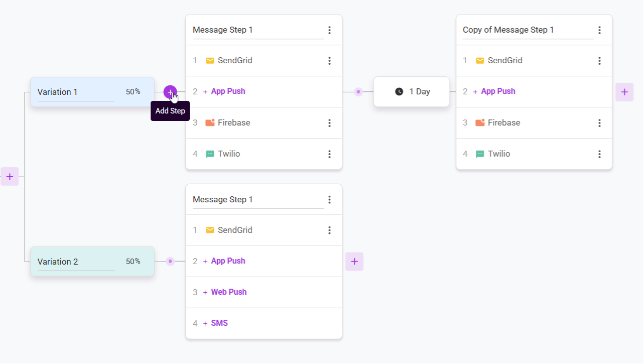644x364 pixels.
Task: Click plus button right of Variation 2 message step
Action: tap(354, 262)
